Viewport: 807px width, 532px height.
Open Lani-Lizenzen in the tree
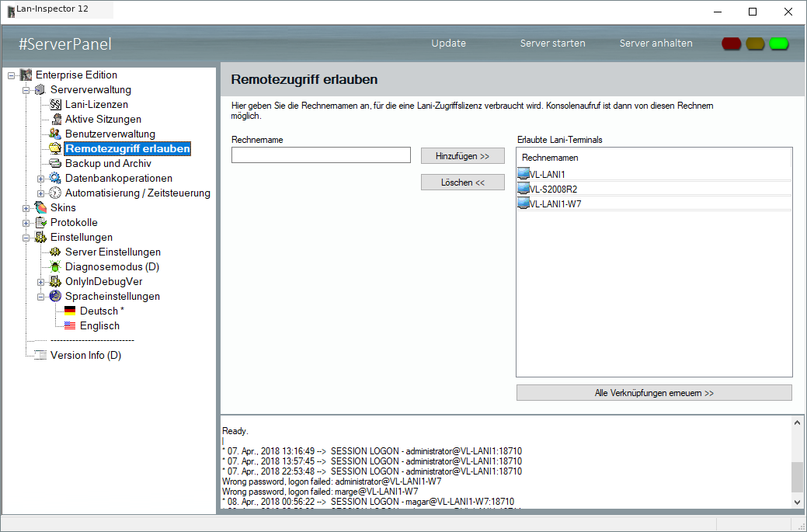96,104
